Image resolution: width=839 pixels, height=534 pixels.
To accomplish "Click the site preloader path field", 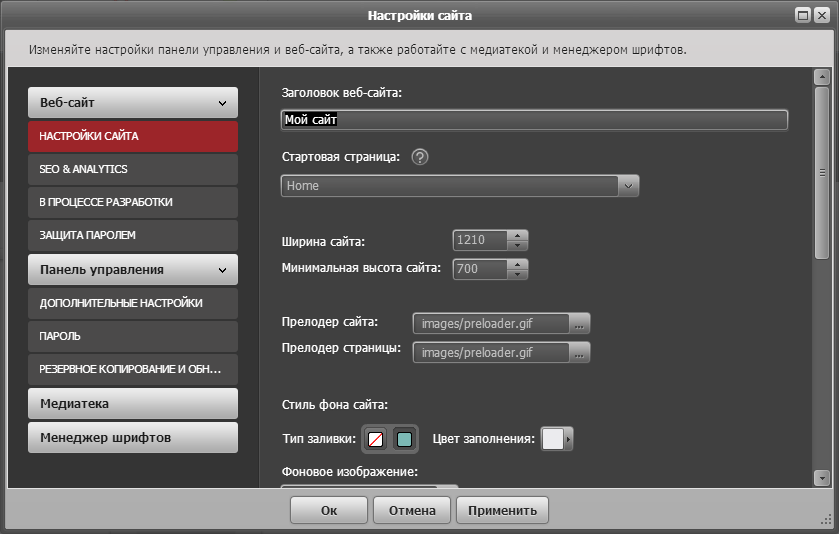I will pyautogui.click(x=491, y=324).
